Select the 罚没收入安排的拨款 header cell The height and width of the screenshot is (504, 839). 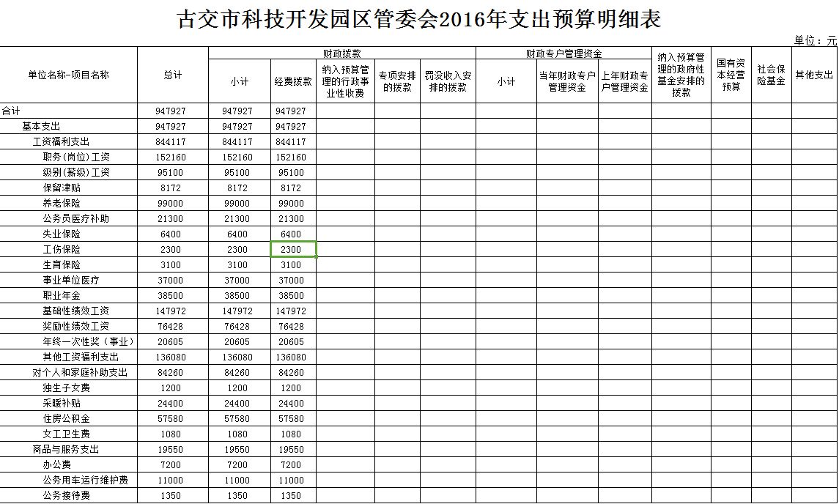tap(448, 81)
